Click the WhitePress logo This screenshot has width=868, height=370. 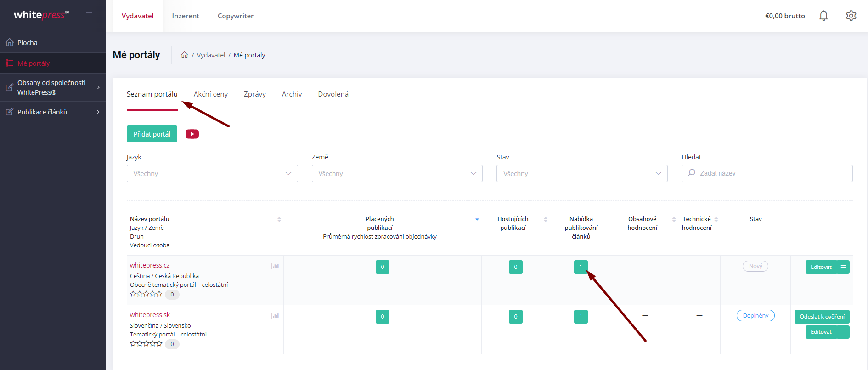[x=41, y=15]
